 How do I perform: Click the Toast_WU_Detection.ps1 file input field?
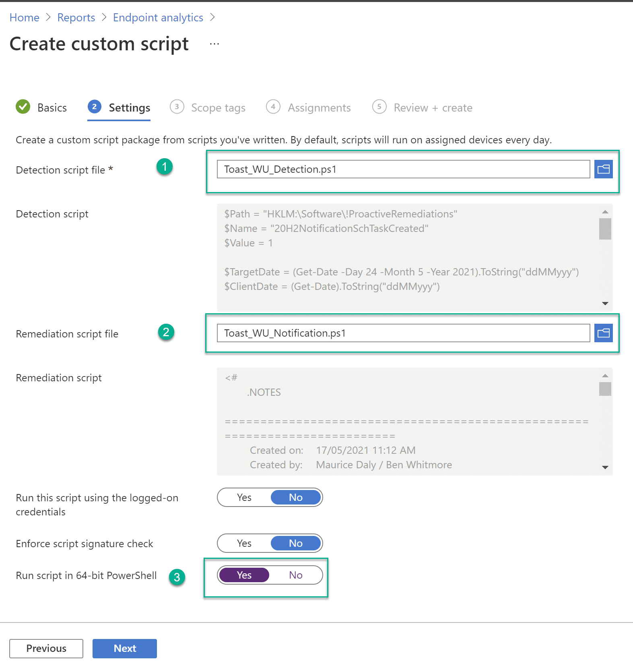point(404,169)
